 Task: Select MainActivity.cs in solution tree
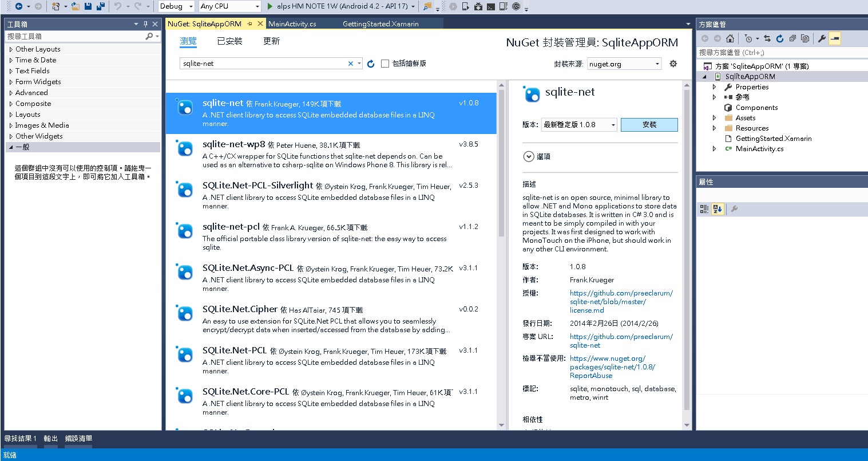pos(759,149)
